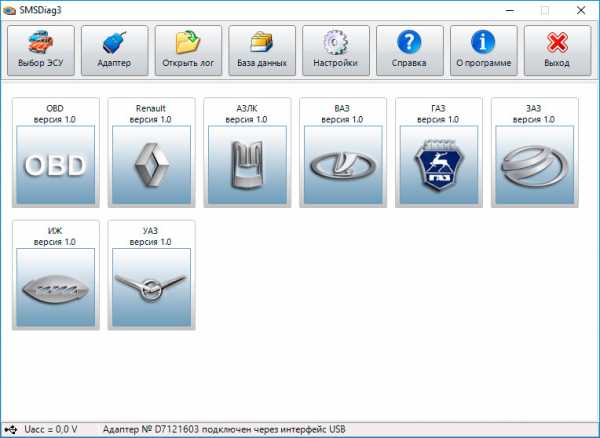Open the База данных button
The height and width of the screenshot is (438, 600).
click(x=262, y=50)
